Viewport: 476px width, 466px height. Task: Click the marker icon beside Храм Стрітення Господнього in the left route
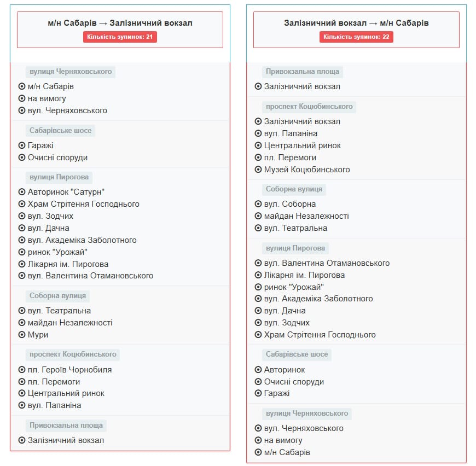tap(22, 204)
